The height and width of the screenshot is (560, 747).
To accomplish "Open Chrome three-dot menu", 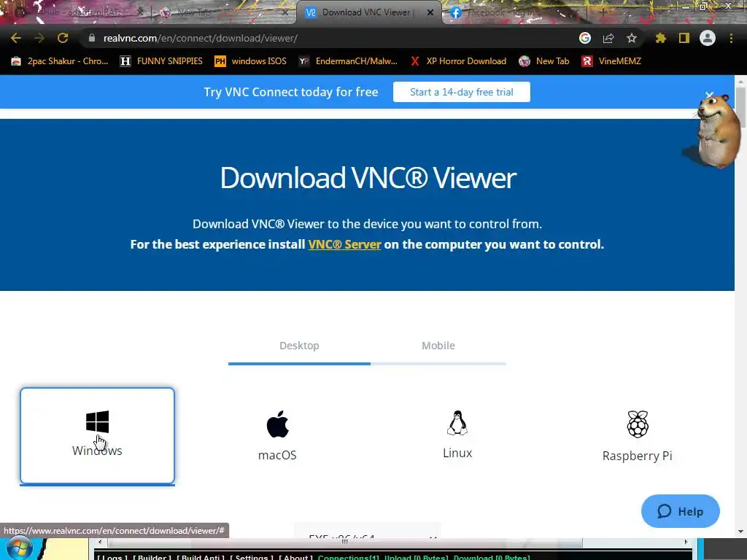I will (x=731, y=38).
